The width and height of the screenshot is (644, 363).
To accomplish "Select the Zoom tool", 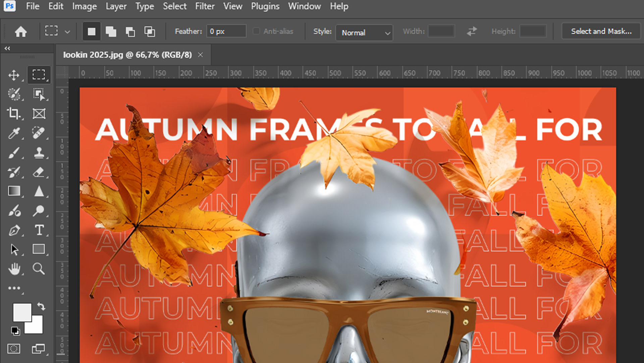I will [x=39, y=269].
